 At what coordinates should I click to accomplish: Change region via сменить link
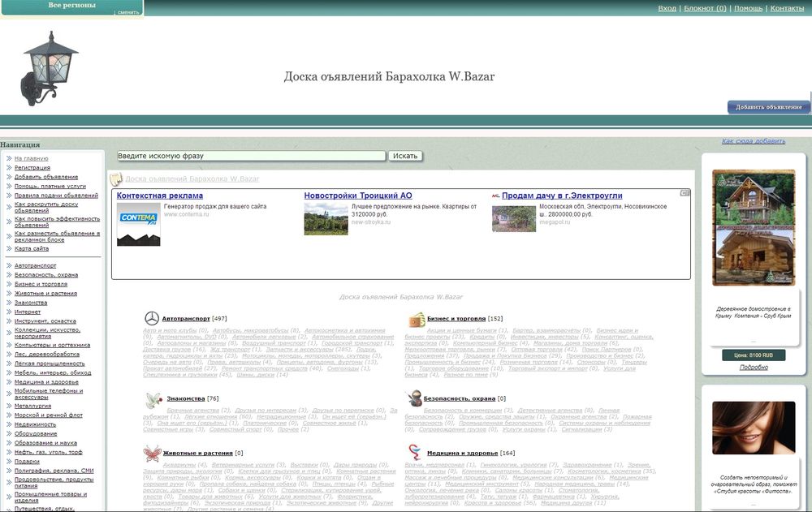click(128, 12)
